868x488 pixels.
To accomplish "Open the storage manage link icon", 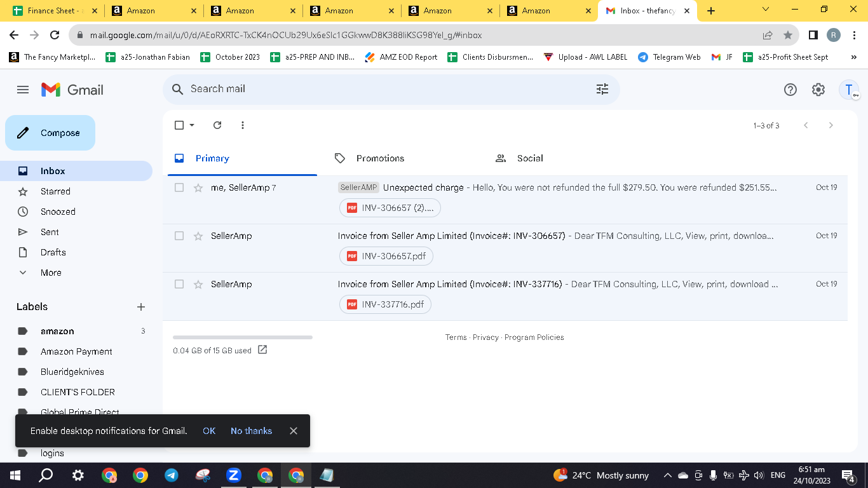I will [x=262, y=349].
